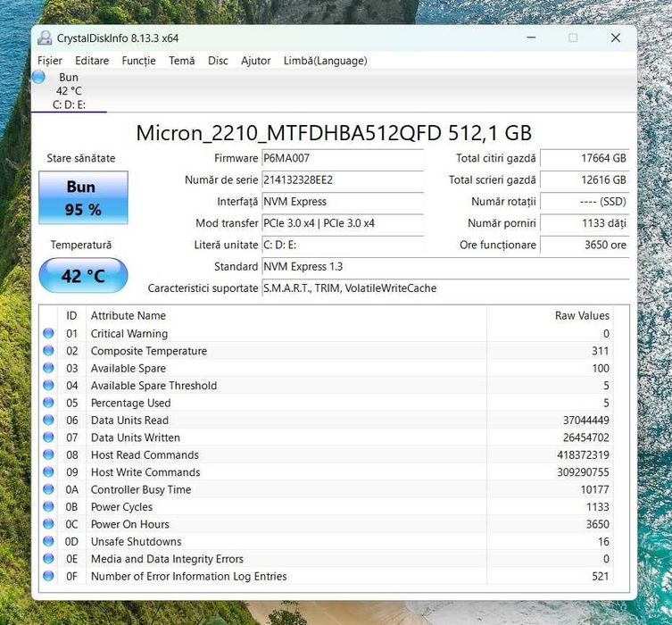Click status orb for Error Information Log Entries row
Image resolution: width=672 pixels, height=625 pixels.
pos(48,576)
